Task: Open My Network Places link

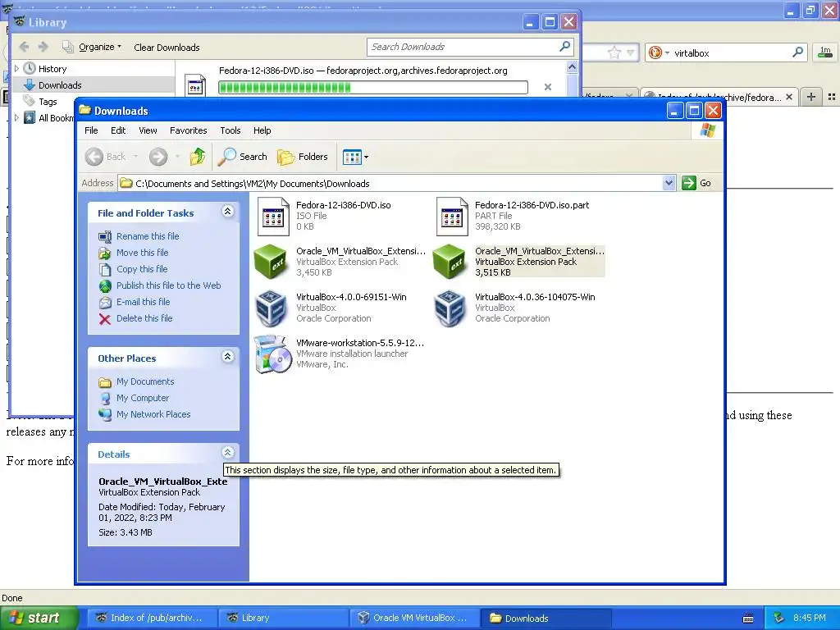Action: [153, 414]
